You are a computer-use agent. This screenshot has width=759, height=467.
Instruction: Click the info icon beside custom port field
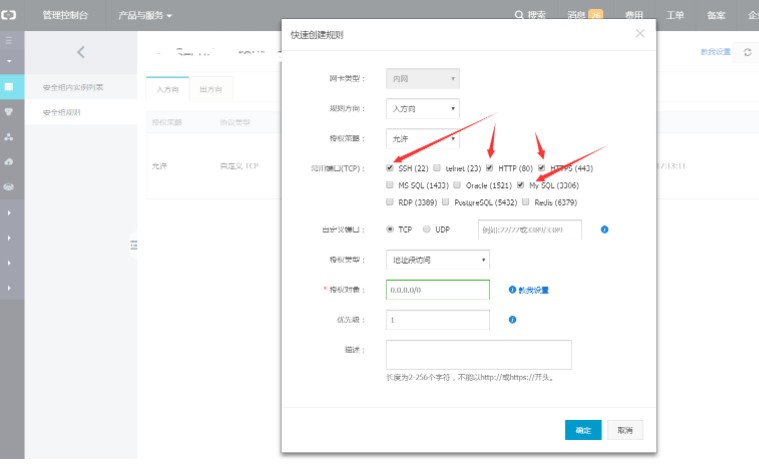tap(605, 229)
